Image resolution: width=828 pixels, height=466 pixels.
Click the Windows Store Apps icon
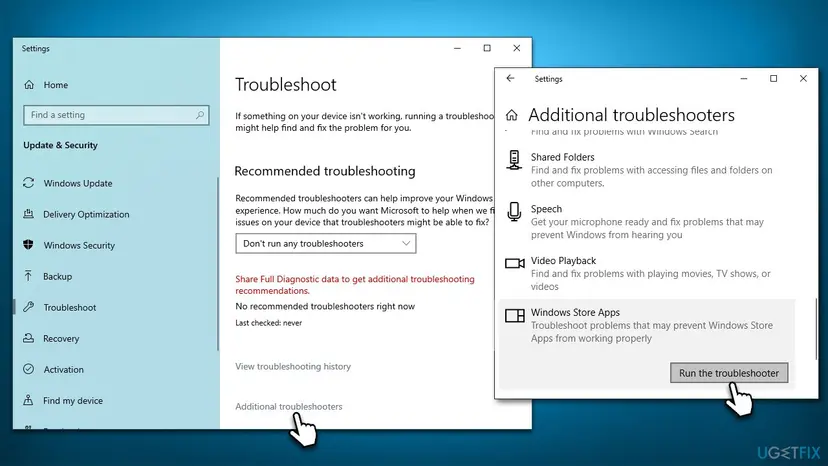point(514,315)
